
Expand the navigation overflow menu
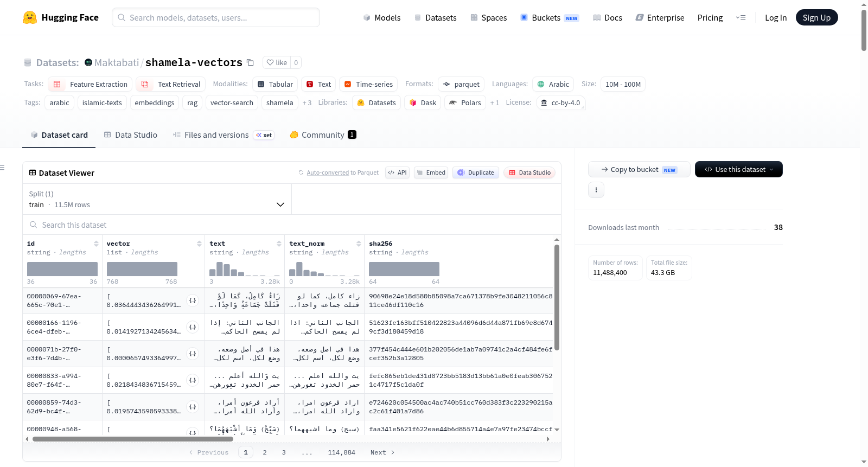pos(741,17)
